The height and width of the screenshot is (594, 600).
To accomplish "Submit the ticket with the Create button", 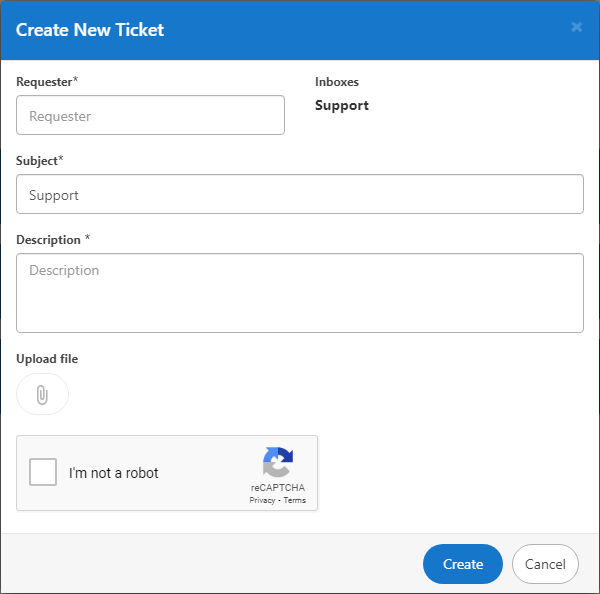I will pyautogui.click(x=463, y=564).
